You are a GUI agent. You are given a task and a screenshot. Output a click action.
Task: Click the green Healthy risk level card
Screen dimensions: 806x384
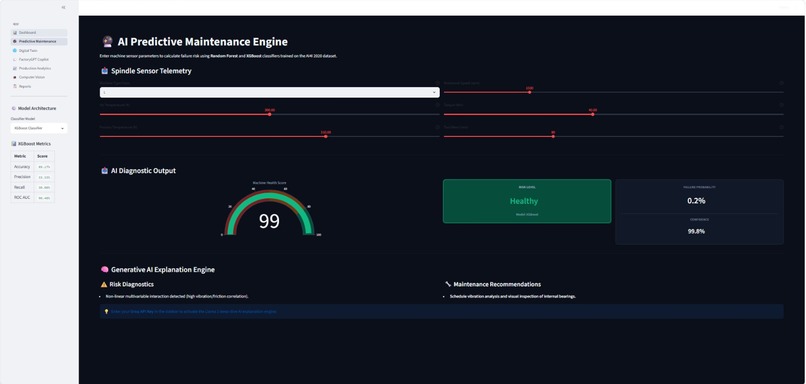[527, 201]
